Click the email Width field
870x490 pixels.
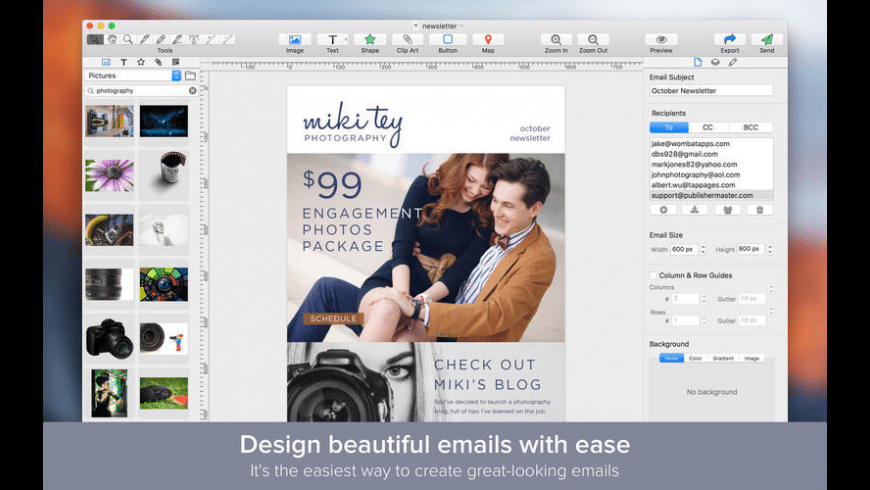(684, 249)
